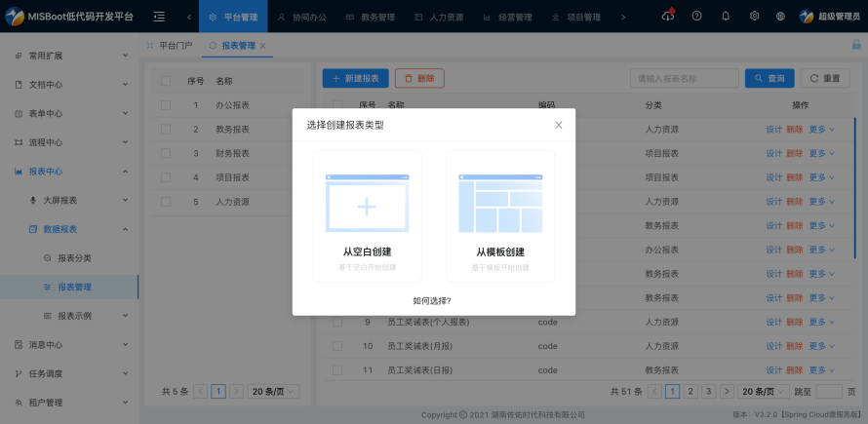This screenshot has width=868, height=424.
Task: Toggle the sidebar collapse icon
Action: coord(159,17)
